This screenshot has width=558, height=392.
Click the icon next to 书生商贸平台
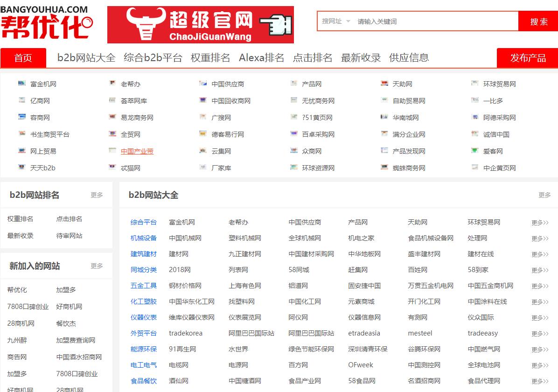(x=22, y=133)
